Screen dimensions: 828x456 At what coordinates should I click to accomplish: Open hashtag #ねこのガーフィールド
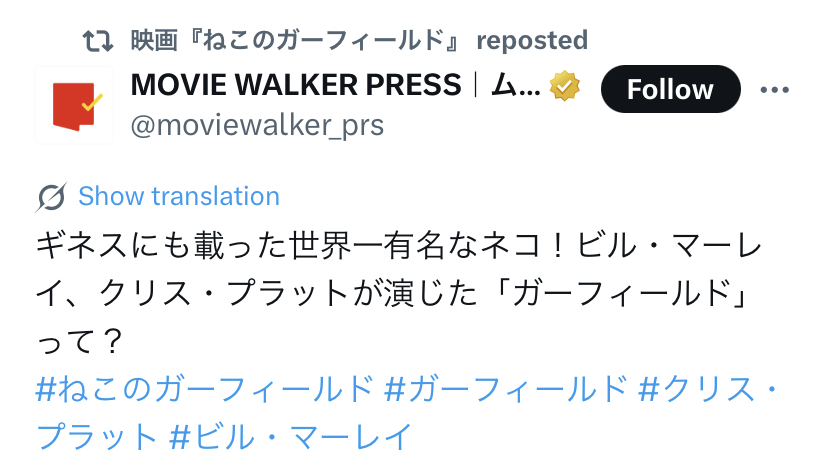point(204,389)
